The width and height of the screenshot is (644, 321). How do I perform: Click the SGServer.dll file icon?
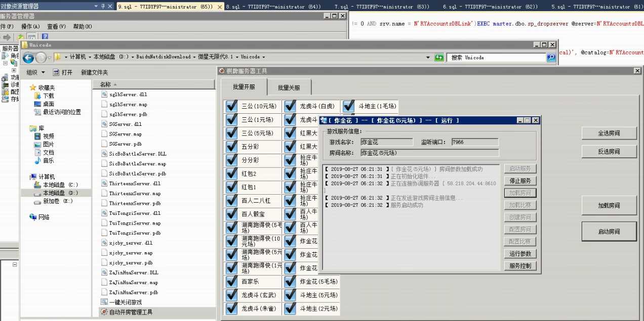[104, 124]
